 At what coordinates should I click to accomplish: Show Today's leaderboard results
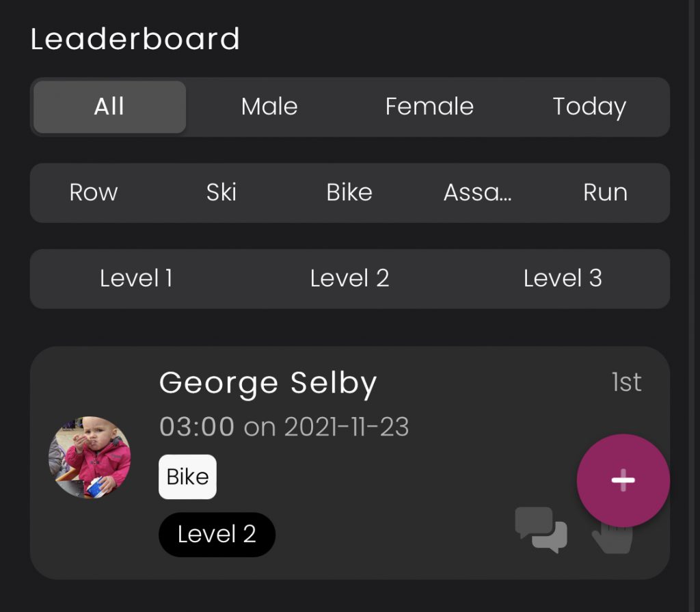point(589,107)
